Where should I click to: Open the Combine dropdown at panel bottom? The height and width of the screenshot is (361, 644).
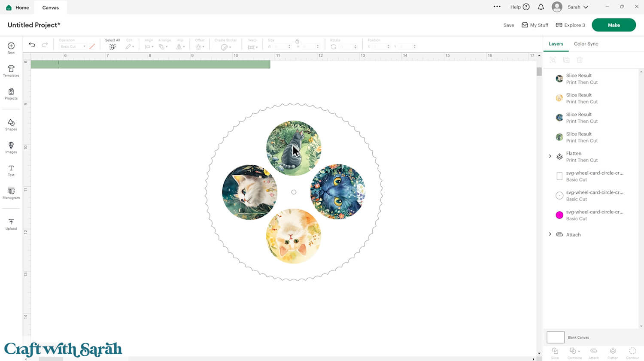click(574, 353)
